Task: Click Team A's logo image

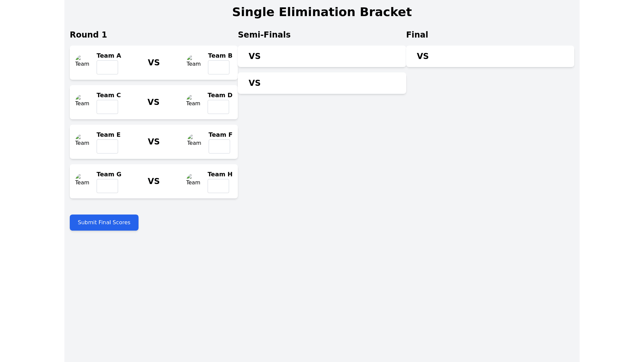Action: click(82, 62)
